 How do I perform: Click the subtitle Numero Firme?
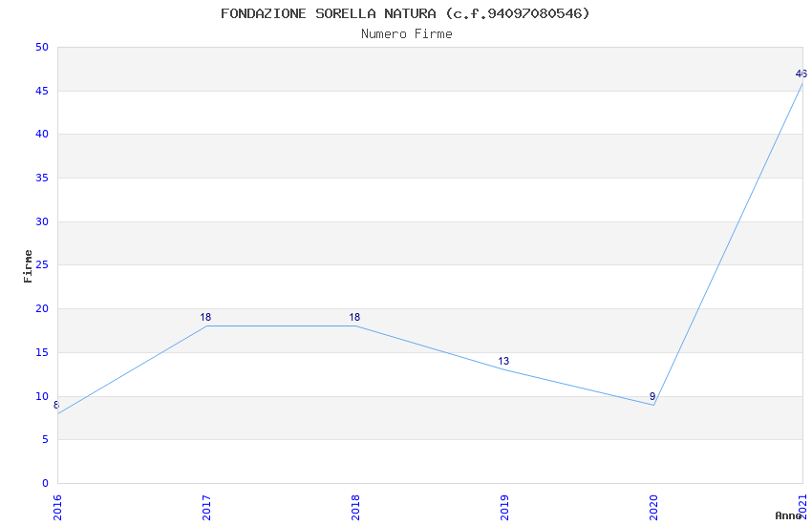point(407,33)
